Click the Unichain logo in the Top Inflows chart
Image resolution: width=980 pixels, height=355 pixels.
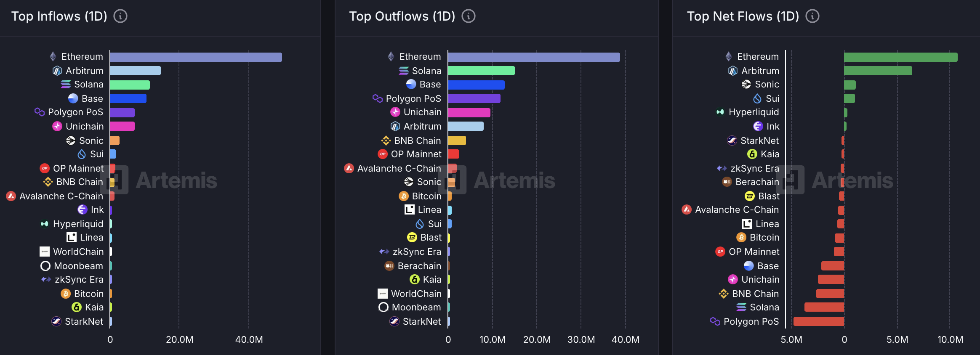coord(57,126)
